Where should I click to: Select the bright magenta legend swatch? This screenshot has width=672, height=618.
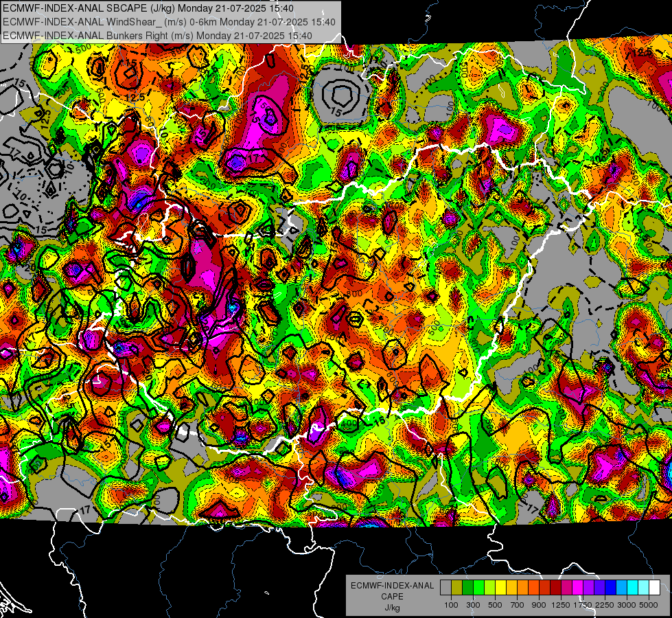click(578, 587)
